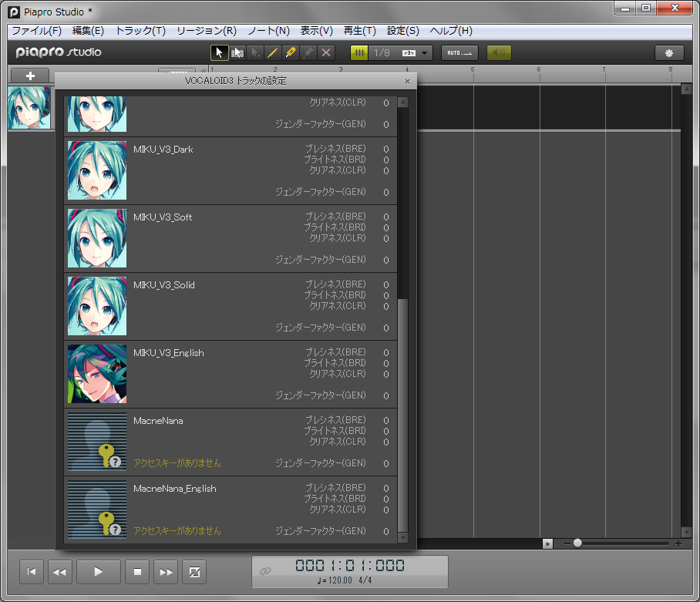
Task: Select the MIKU_V3_Dark singer thumbnail
Action: tap(97, 170)
